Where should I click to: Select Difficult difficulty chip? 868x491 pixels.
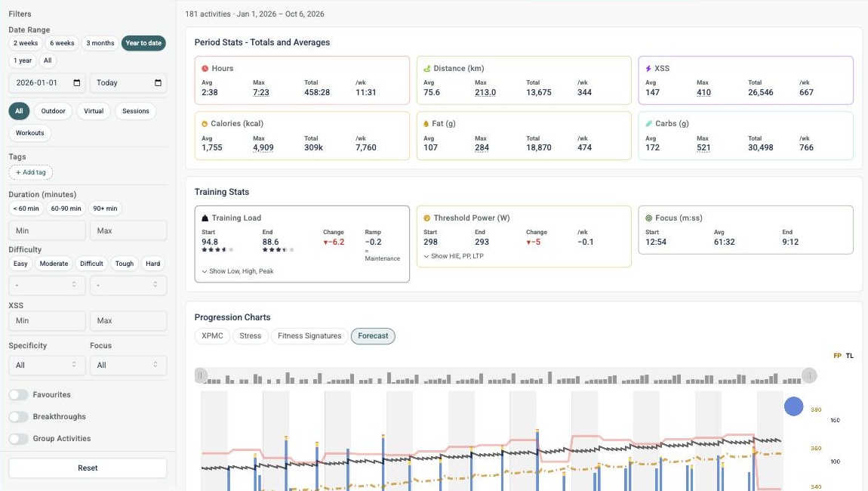[91, 264]
